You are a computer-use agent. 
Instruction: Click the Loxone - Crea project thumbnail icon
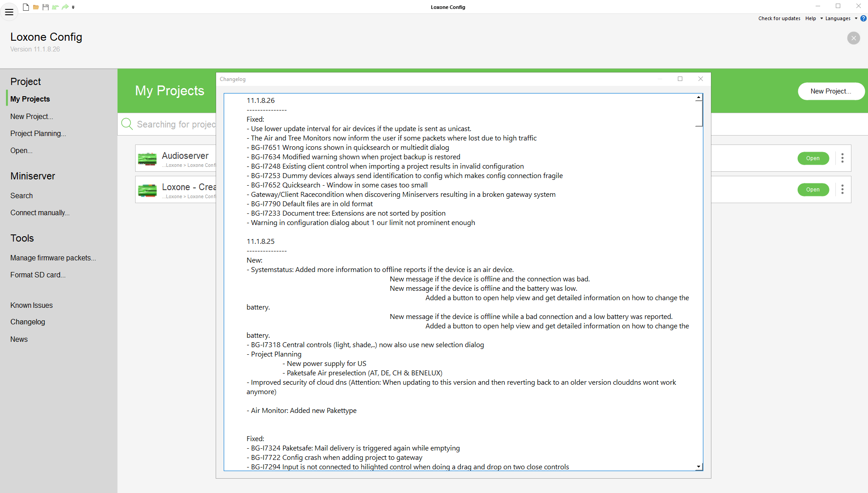coord(147,190)
